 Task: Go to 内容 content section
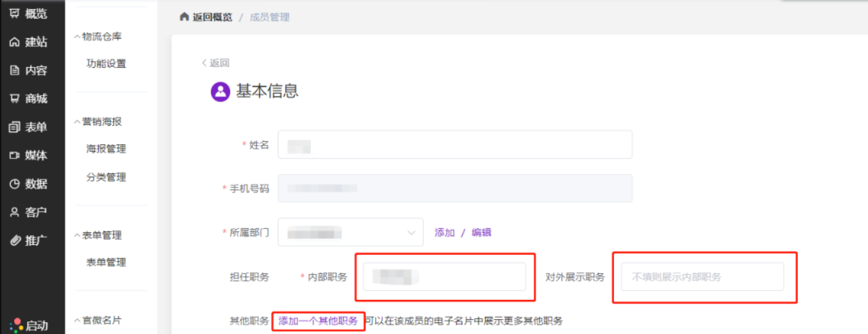pyautogui.click(x=28, y=70)
